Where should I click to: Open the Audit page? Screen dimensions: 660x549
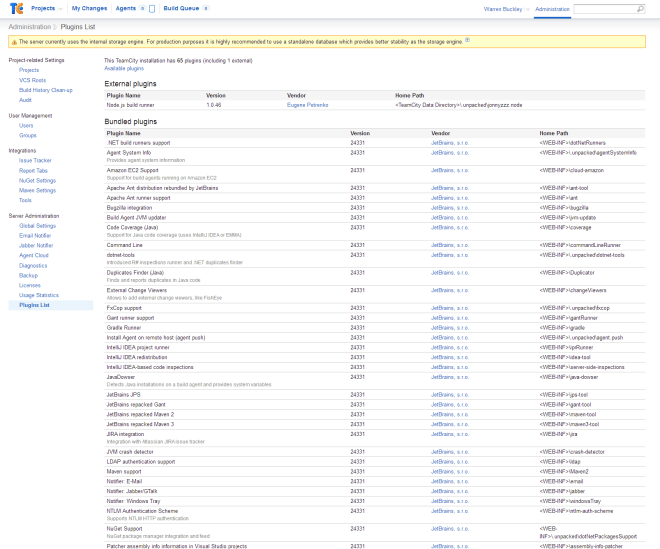25,100
